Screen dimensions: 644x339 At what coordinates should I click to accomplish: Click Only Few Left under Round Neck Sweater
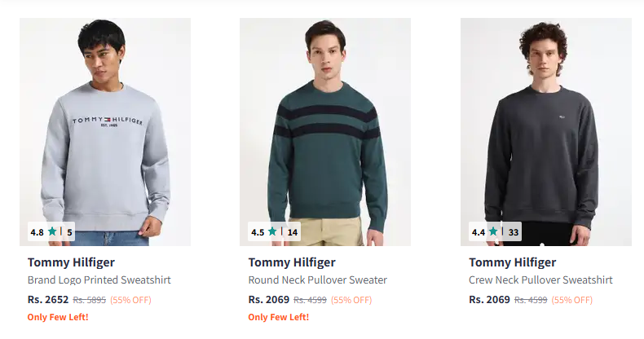pos(278,317)
